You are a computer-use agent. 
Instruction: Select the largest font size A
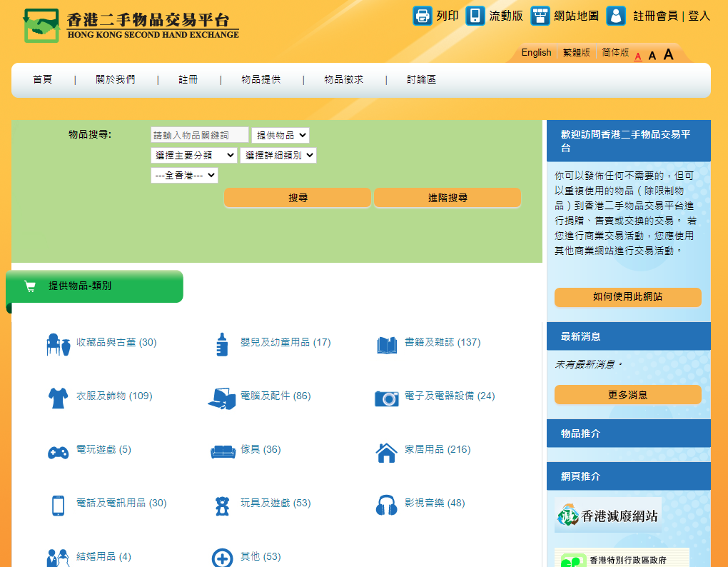(669, 55)
